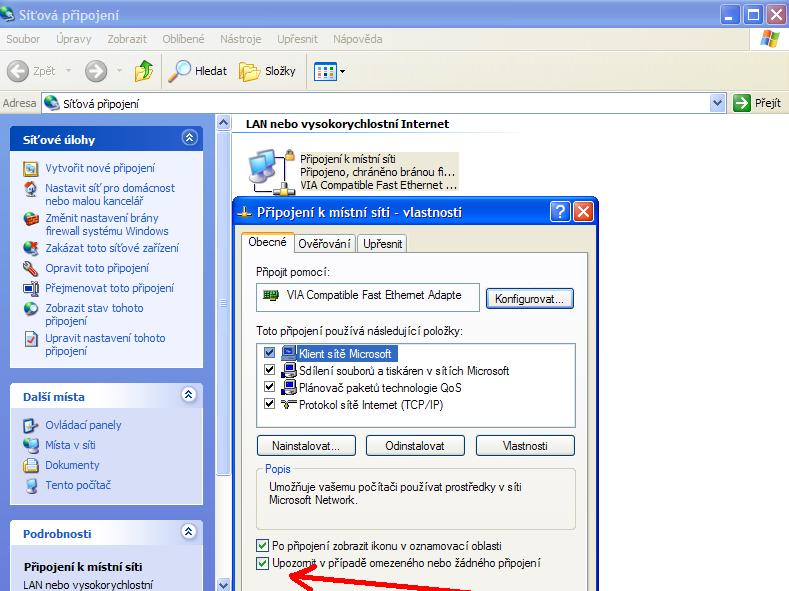Open the Nástroje menu
Viewport: 789px width, 591px height.
(x=240, y=39)
